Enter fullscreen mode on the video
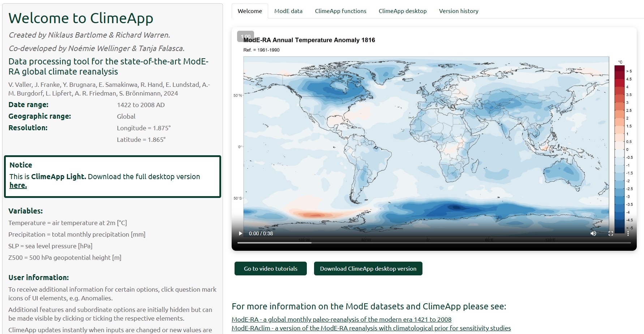Screen dimensions: 644x334 click(611, 233)
